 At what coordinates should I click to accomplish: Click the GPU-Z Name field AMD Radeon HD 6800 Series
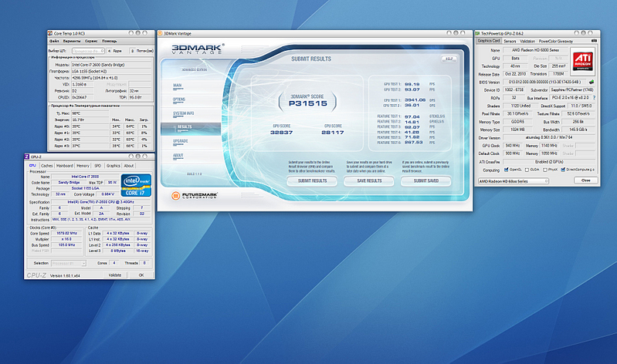point(535,50)
